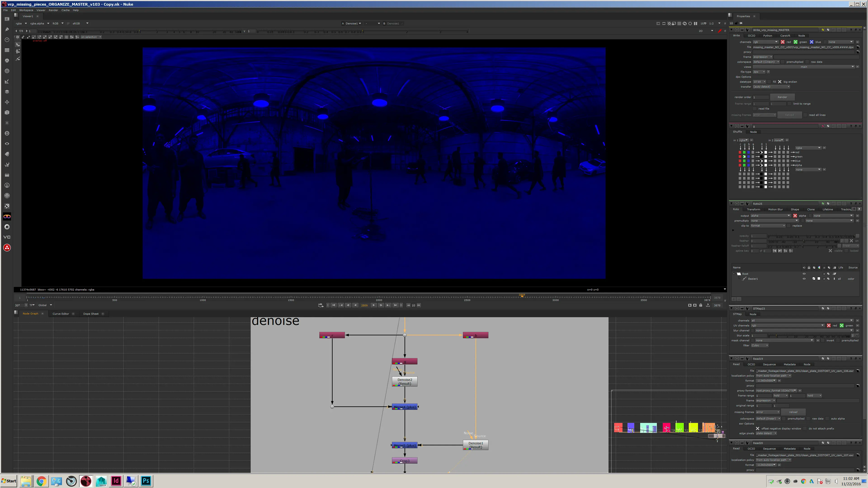868x488 pixels.
Task: Toggle Bezier1 visibility eye in Roto list
Action: click(x=804, y=279)
